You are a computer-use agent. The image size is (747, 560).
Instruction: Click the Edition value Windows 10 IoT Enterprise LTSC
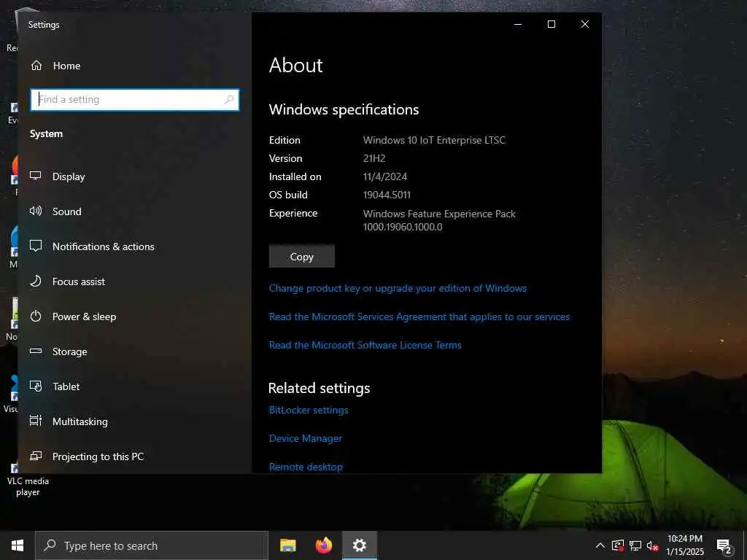point(434,140)
